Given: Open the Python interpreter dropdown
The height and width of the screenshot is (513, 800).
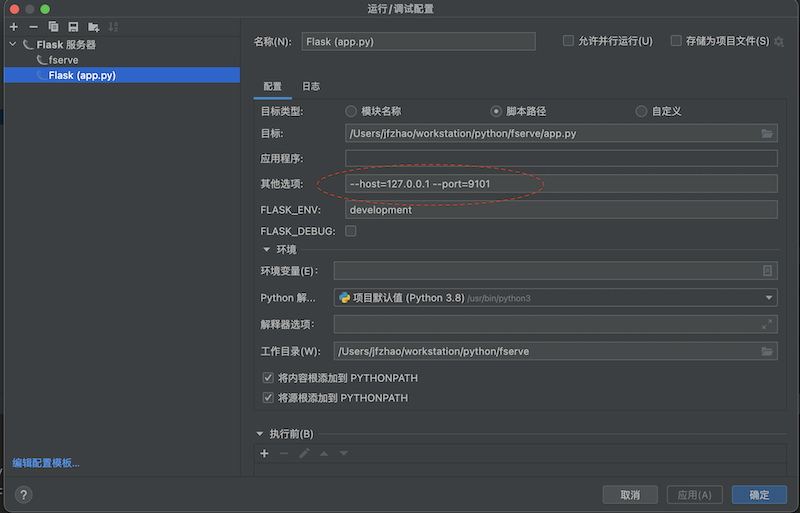Looking at the screenshot, I should tap(769, 297).
